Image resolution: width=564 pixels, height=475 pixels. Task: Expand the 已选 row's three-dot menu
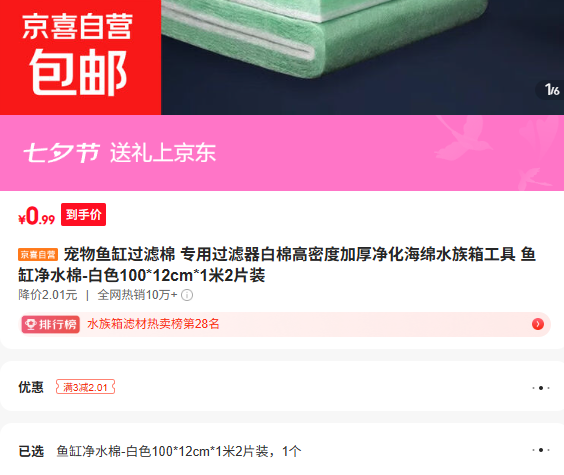541,450
